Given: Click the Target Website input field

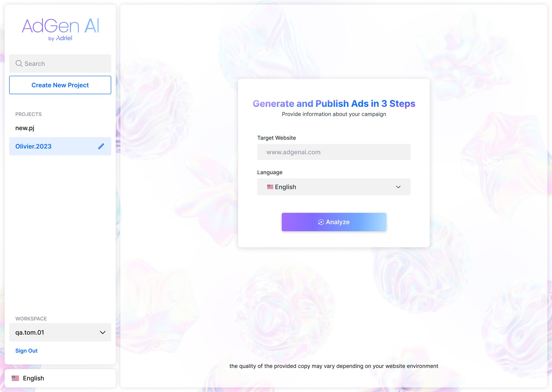Looking at the screenshot, I should (333, 152).
